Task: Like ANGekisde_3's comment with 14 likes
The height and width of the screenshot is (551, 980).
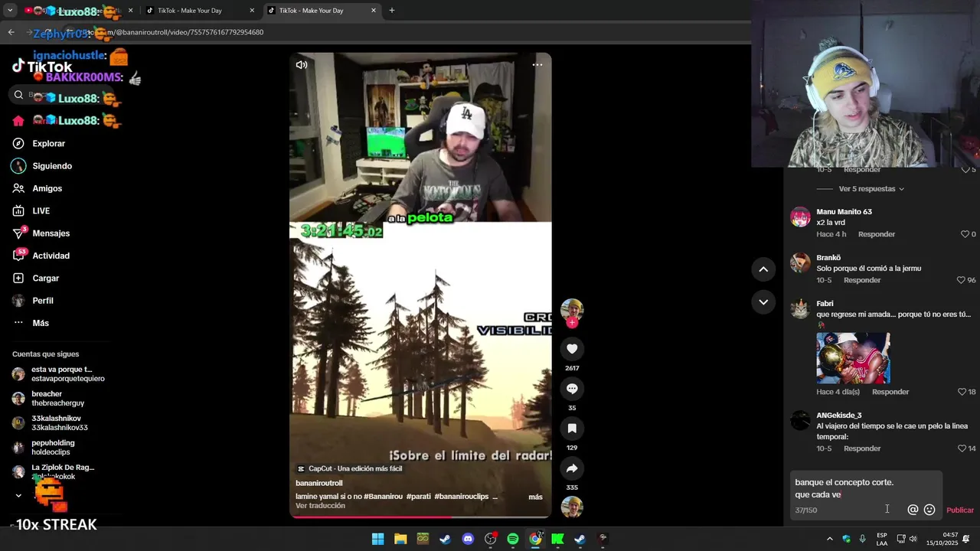Action: coord(962,448)
